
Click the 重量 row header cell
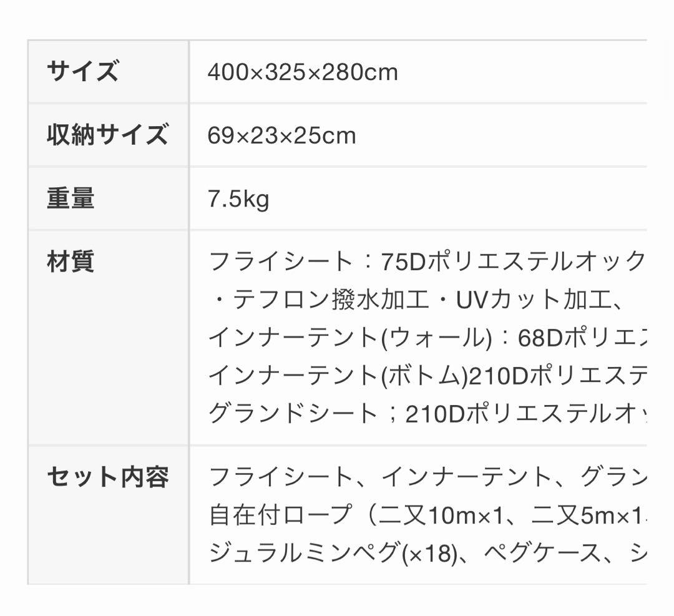pyautogui.click(x=71, y=198)
